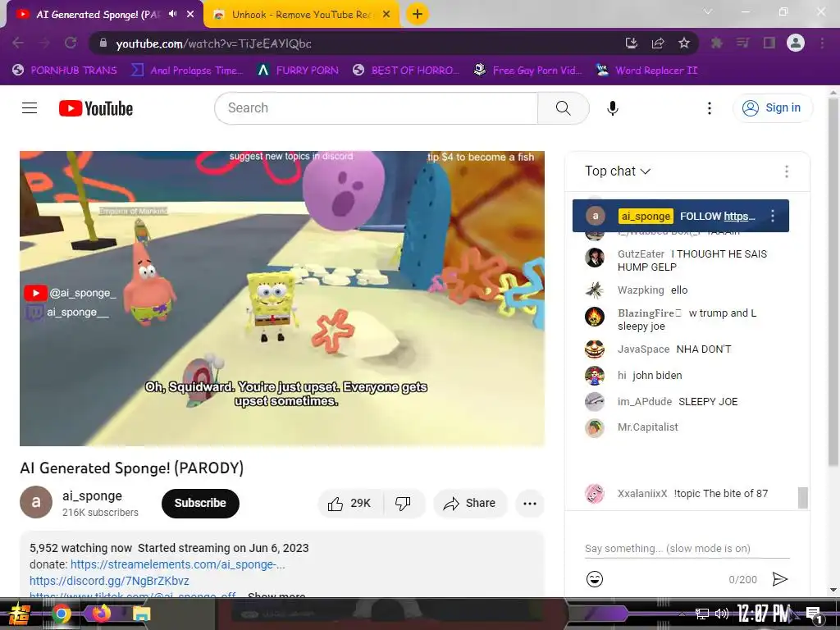Select XxalaniixX topic message
This screenshot has height=630, width=840.
click(687, 493)
